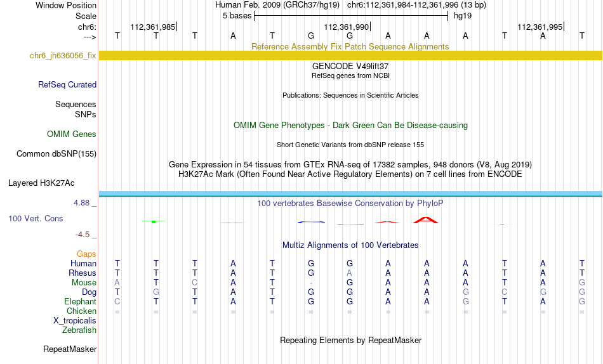Select the Chicken alignment row label
The width and height of the screenshot is (603, 364).
coord(81,311)
